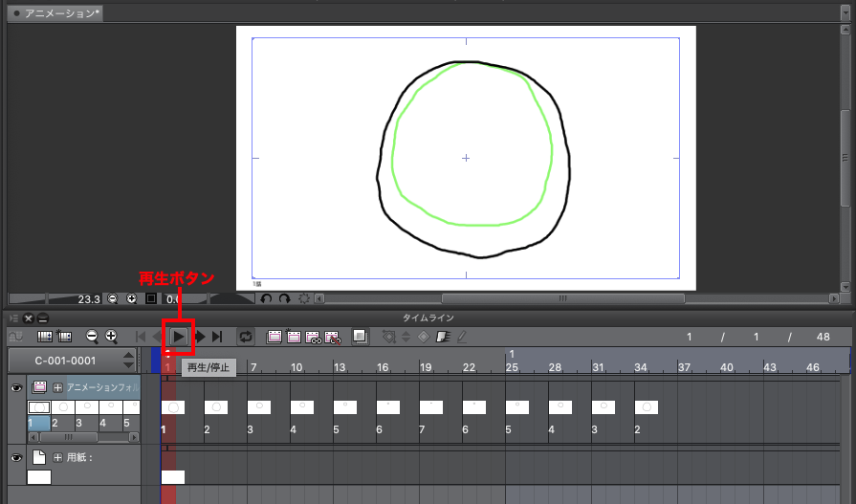The image size is (856, 504).
Task: Open the canvas tab list dropdown arrow
Action: pos(845,12)
